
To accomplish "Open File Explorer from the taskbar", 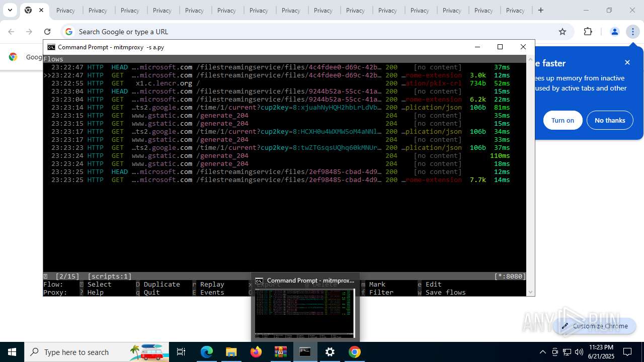I will tap(231, 352).
